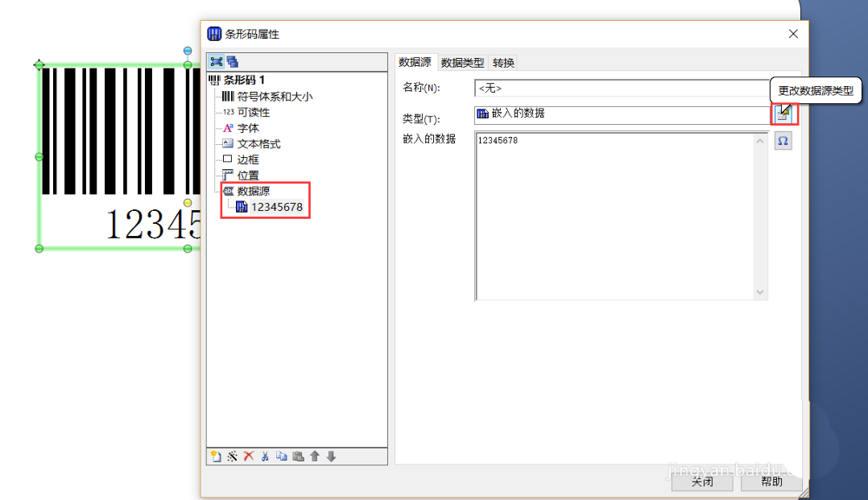The width and height of the screenshot is (868, 500).
Task: Switch to the 数据类型 tab
Action: (463, 63)
